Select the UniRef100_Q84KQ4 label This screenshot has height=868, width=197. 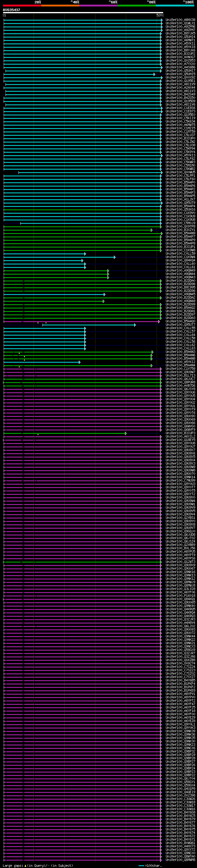180,260
